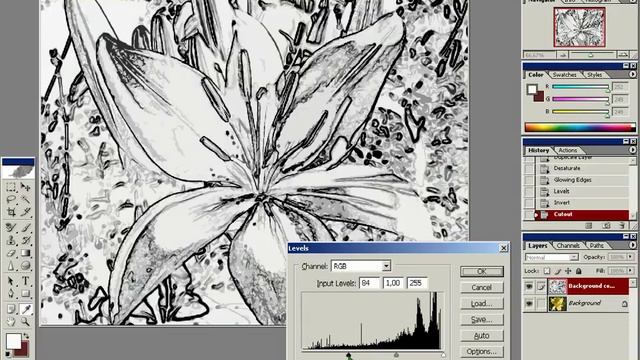Select the Lasso tool
640x360 pixels.
click(11, 199)
